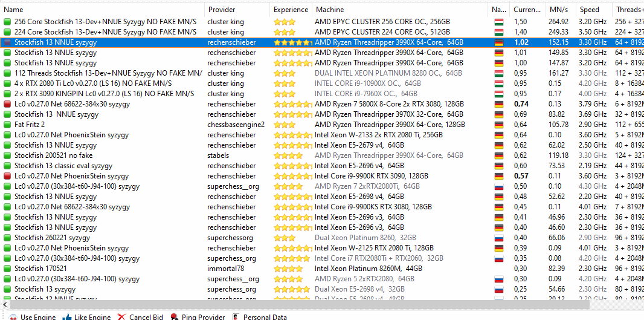Click the Ping Provider icon
644x320 pixels.
click(x=174, y=317)
